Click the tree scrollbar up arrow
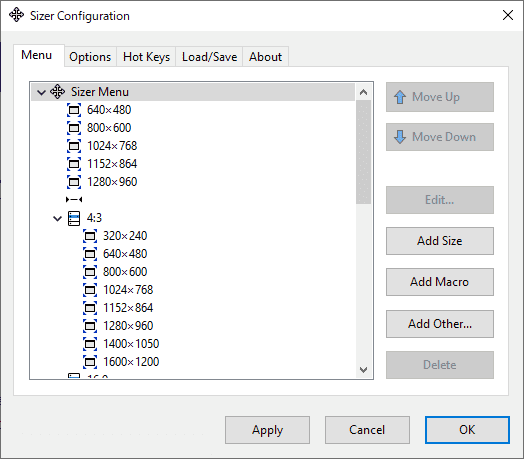The image size is (524, 459). pyautogui.click(x=364, y=92)
